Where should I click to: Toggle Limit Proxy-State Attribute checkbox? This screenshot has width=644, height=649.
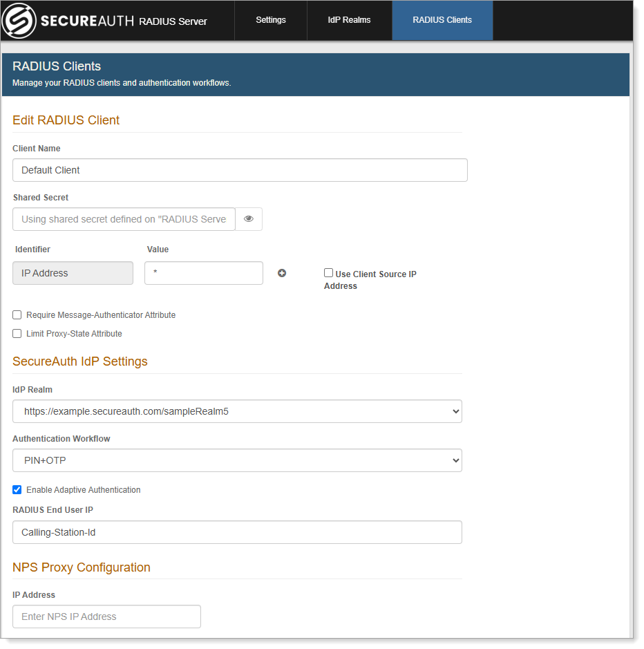click(x=17, y=334)
